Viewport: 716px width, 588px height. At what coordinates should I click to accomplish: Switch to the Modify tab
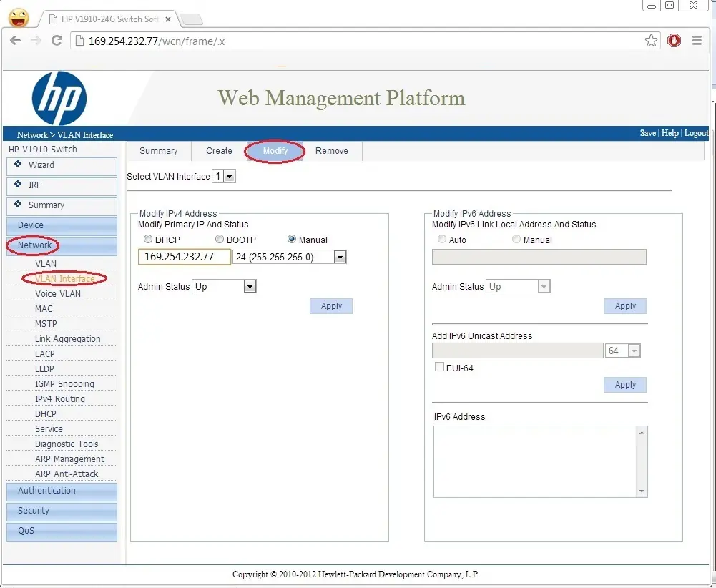pyautogui.click(x=275, y=151)
